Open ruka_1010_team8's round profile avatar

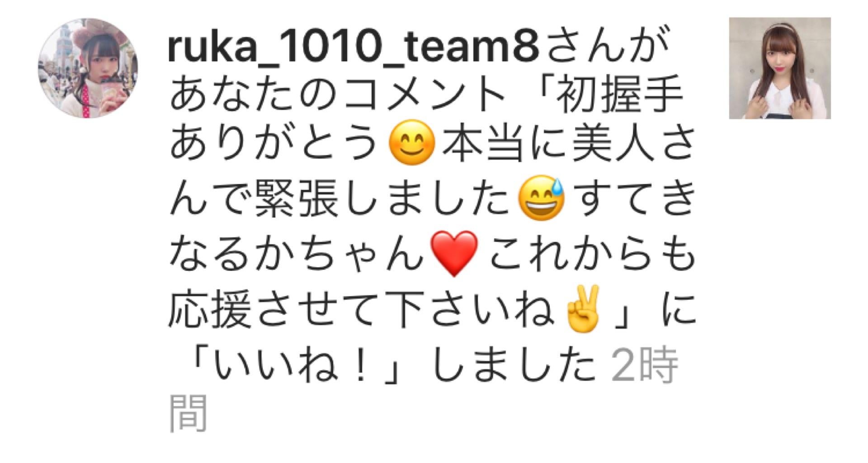pyautogui.click(x=88, y=68)
